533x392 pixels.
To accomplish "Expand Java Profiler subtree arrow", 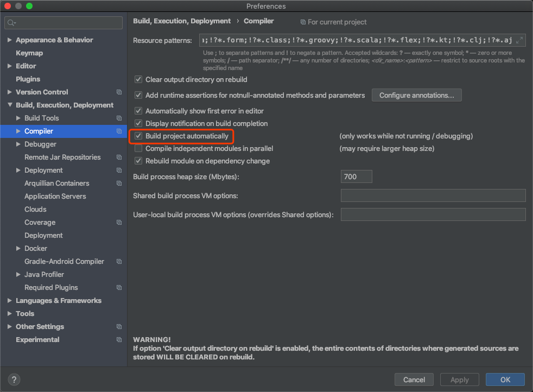I will [18, 274].
